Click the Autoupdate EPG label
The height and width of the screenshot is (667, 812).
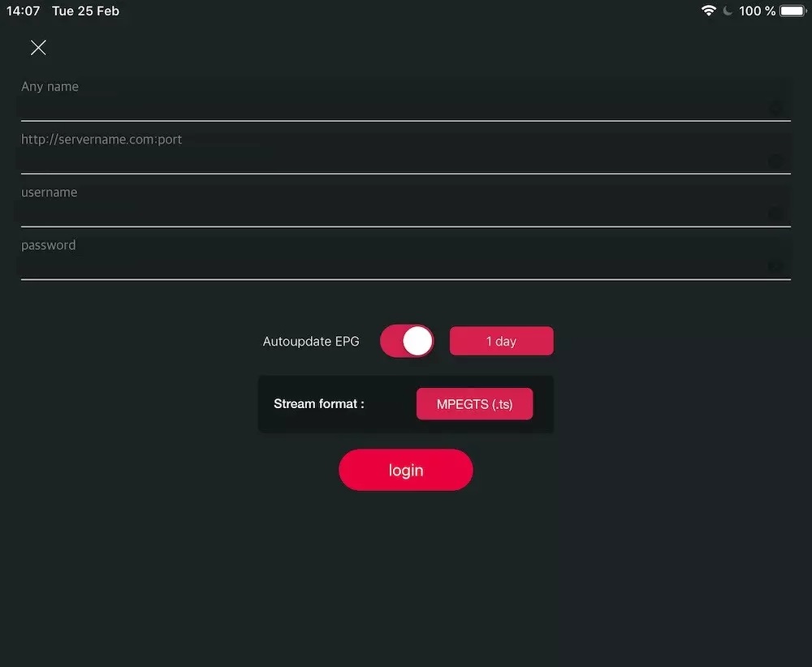click(x=311, y=342)
